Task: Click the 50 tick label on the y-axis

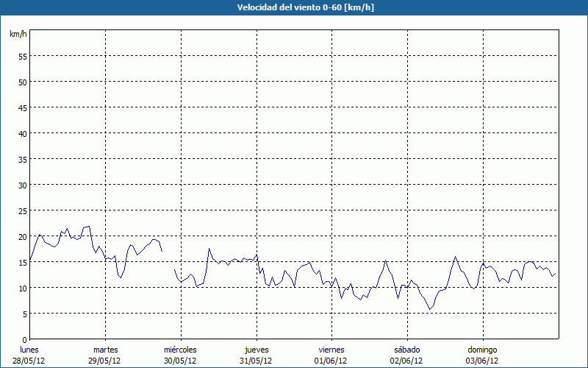Action: 22,82
